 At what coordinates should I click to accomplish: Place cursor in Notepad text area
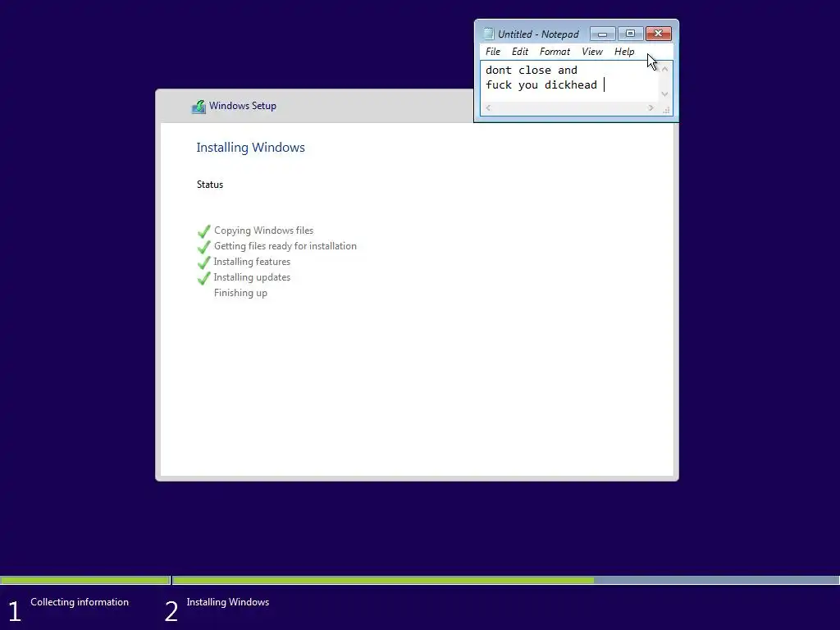click(x=569, y=81)
